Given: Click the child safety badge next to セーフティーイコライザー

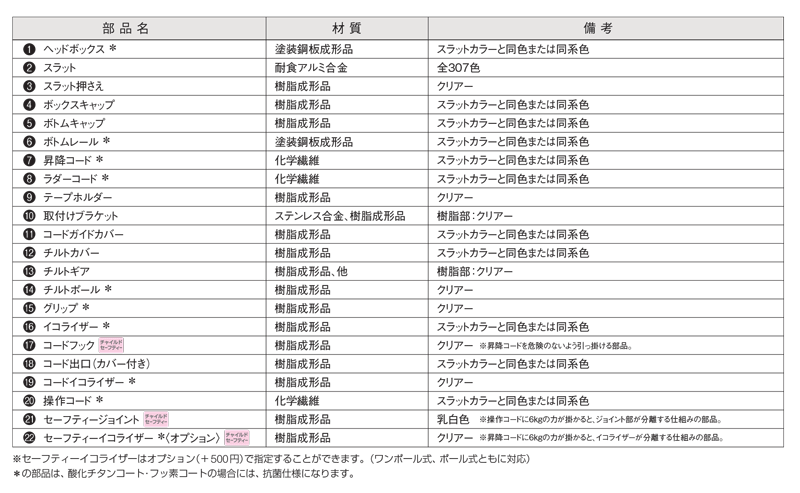Looking at the screenshot, I should (237, 437).
